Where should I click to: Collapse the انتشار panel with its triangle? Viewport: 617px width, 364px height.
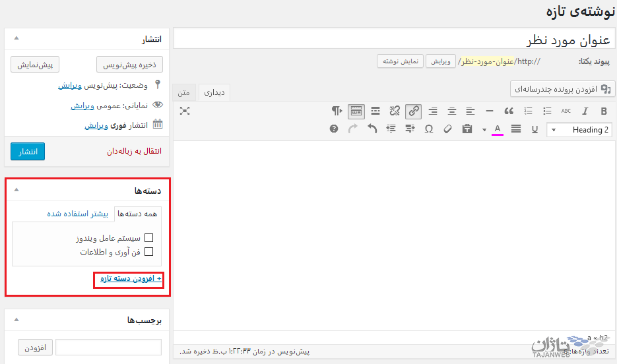pos(16,38)
